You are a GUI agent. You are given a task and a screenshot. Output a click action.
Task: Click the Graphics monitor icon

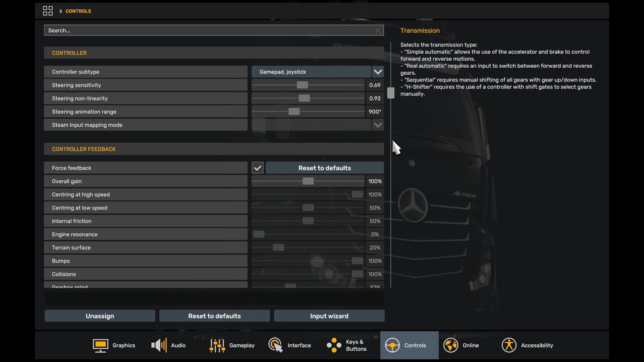click(100, 345)
